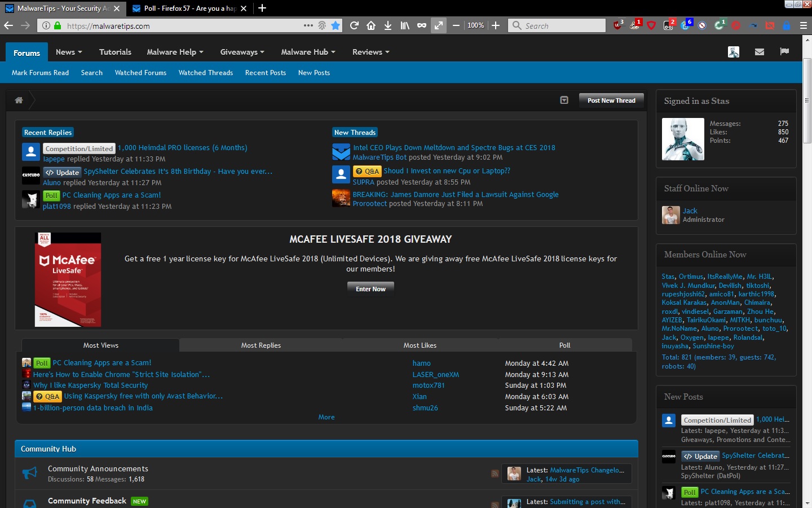The width and height of the screenshot is (812, 508).
Task: Click the red shield extension icon
Action: [651, 25]
